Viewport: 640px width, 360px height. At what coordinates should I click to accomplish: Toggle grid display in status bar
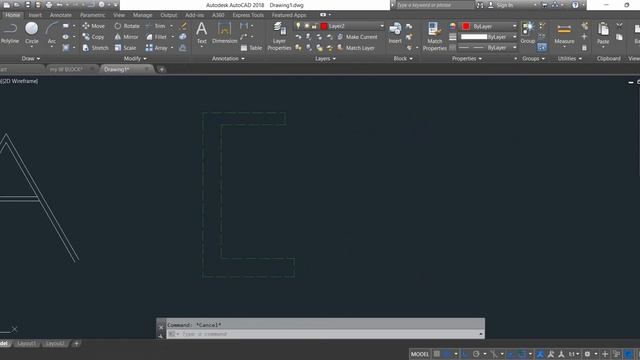[437, 354]
